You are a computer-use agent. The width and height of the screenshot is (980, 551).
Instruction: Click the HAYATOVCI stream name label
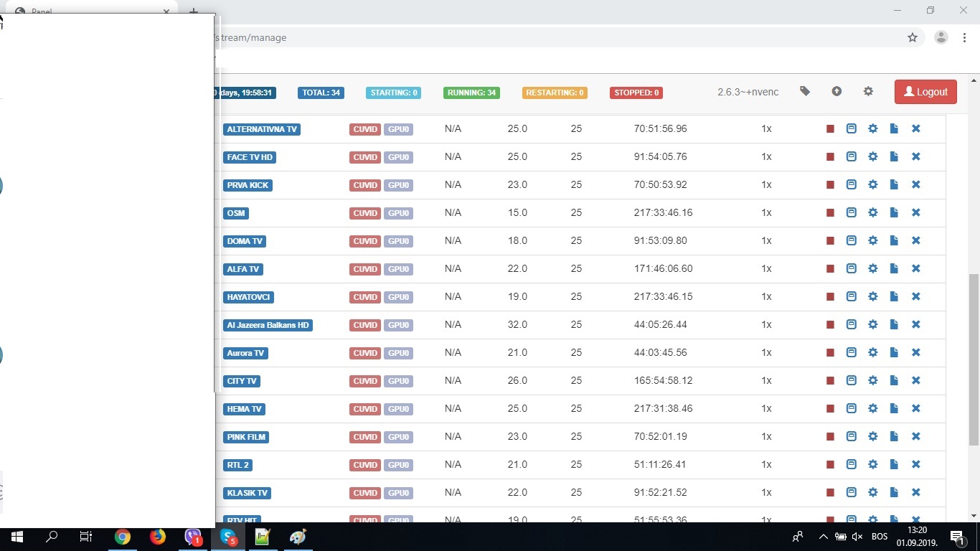(x=248, y=297)
